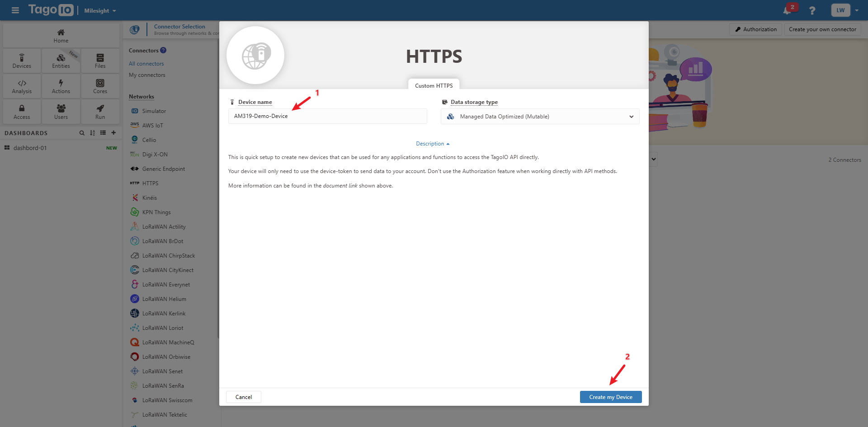Switch to Custom HTTPS tab
This screenshot has height=427, width=868.
434,85
